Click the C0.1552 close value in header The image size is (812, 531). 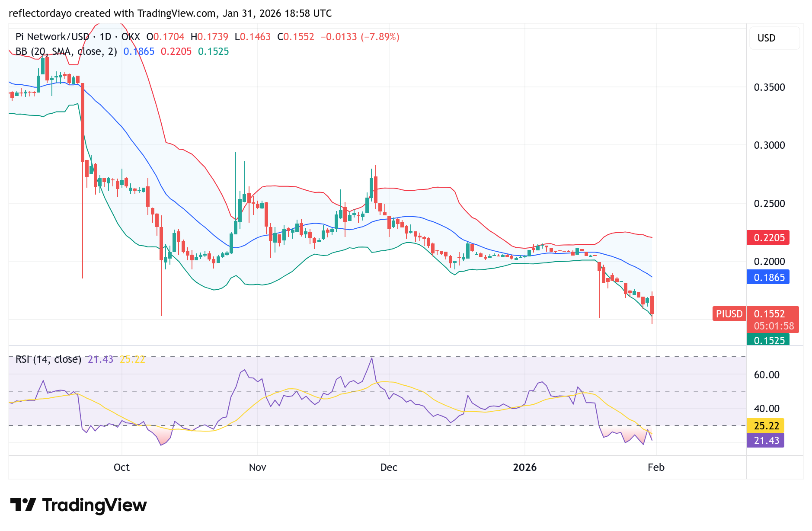click(x=296, y=37)
